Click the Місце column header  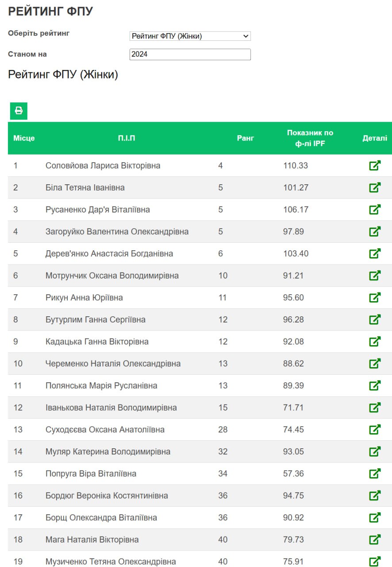[x=24, y=138]
